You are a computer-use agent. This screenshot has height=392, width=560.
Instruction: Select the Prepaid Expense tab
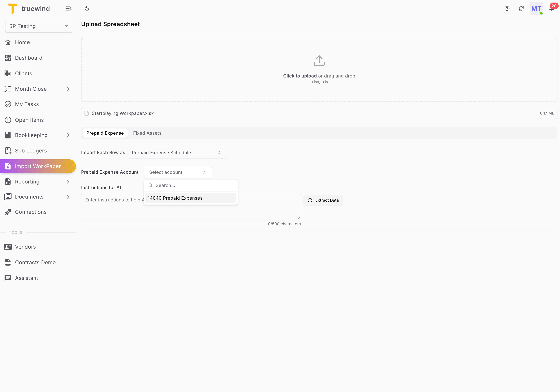coord(105,133)
